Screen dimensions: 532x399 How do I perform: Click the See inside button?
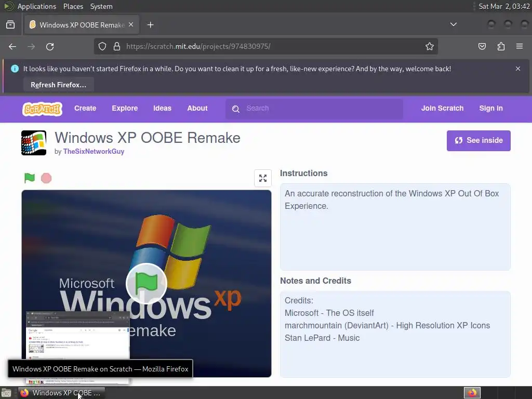[478, 140]
